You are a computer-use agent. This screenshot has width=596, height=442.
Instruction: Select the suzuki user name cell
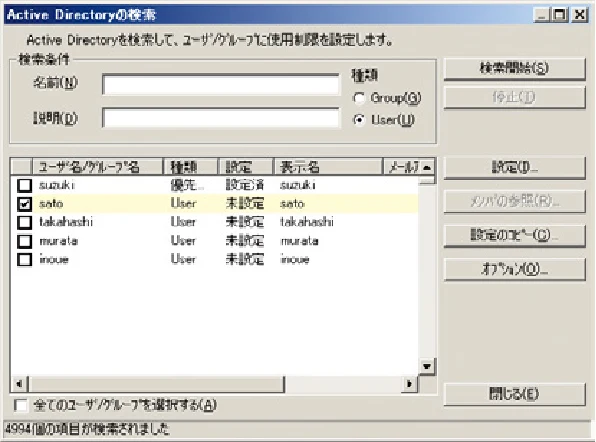coord(57,185)
